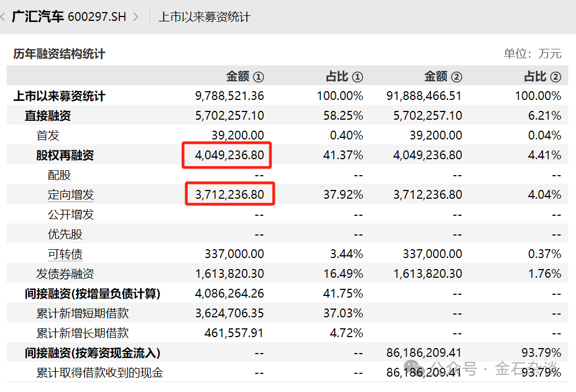Select the 直接融资 row label

point(47,116)
